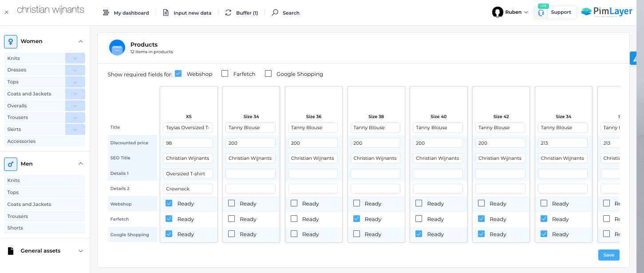644x273 pixels.
Task: Click Ruben's profile avatar
Action: point(498,12)
